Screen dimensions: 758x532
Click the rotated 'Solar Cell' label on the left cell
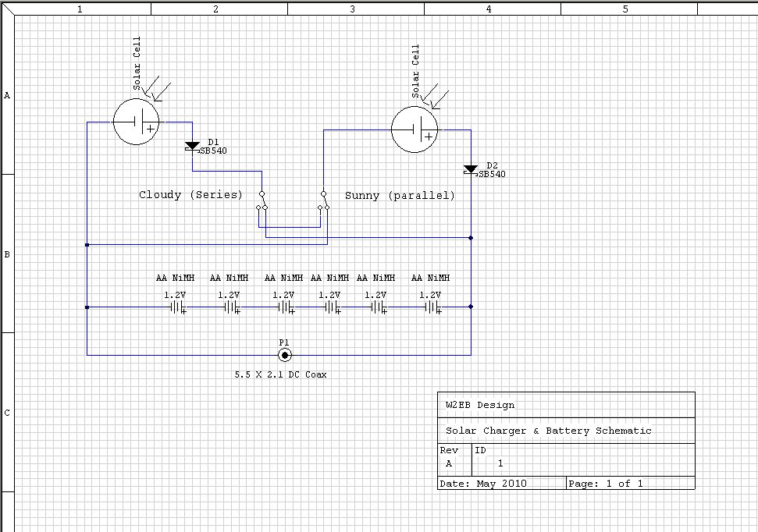click(137, 63)
